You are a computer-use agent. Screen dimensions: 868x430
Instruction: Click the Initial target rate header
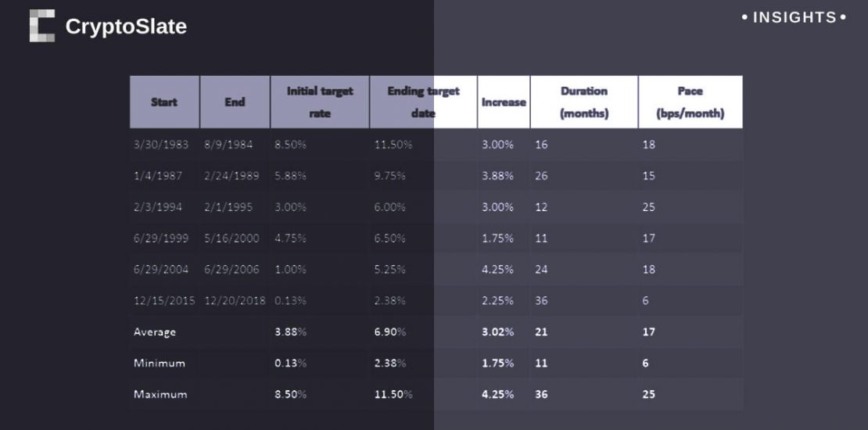(320, 102)
